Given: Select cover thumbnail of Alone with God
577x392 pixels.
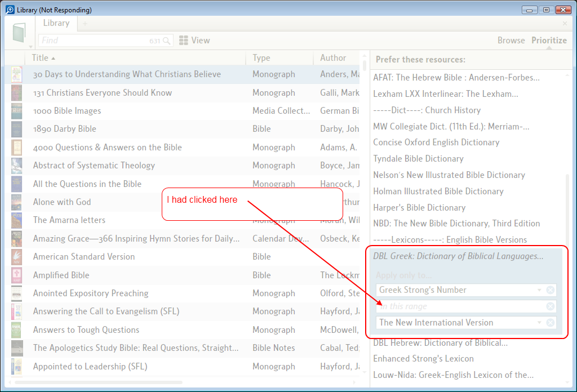Looking at the screenshot, I should [16, 202].
